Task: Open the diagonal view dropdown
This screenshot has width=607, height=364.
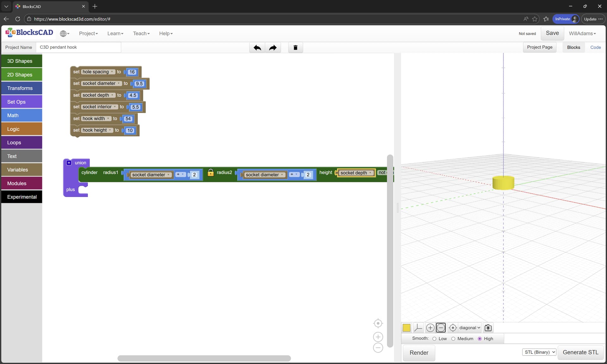Action: point(469,328)
